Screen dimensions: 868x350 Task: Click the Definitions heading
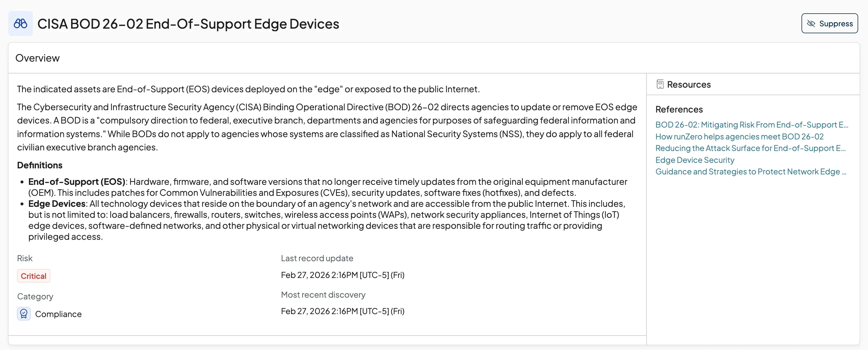click(40, 165)
